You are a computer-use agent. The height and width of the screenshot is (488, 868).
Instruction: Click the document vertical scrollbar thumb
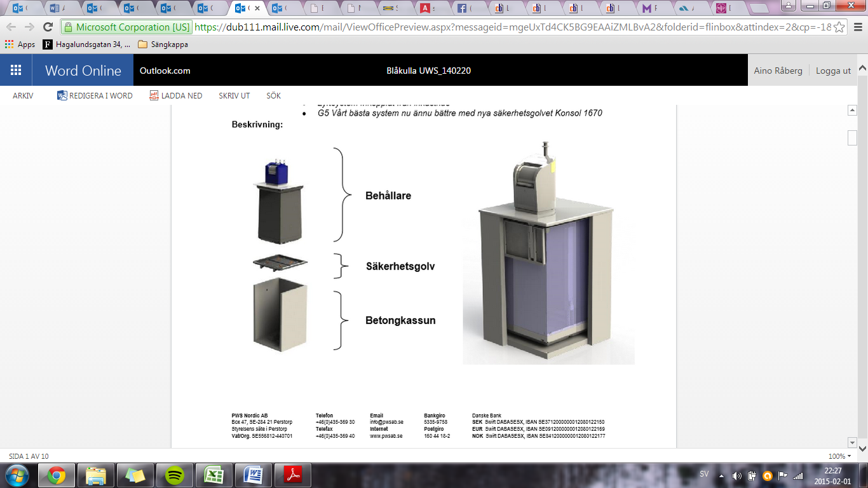[852, 137]
